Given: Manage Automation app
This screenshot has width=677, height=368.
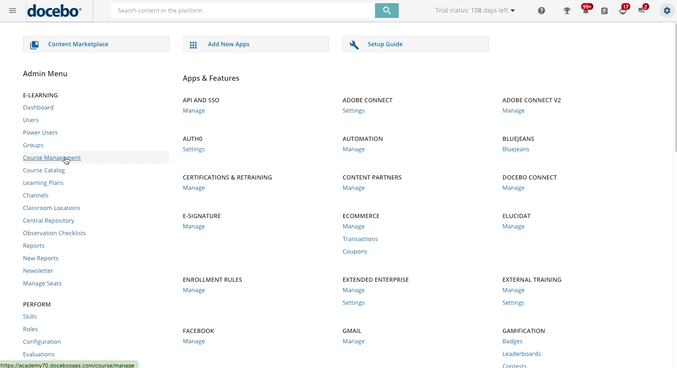Looking at the screenshot, I should [354, 149].
